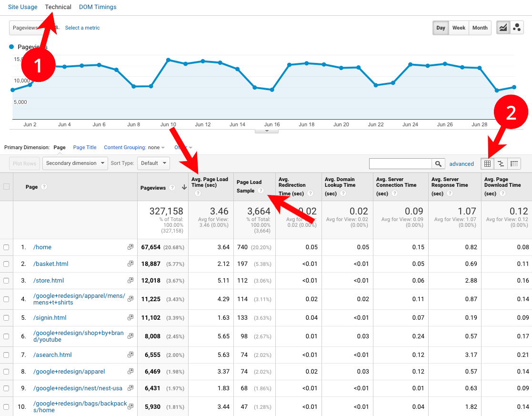
Task: Switch the chart granularity to Week
Action: pos(458,28)
